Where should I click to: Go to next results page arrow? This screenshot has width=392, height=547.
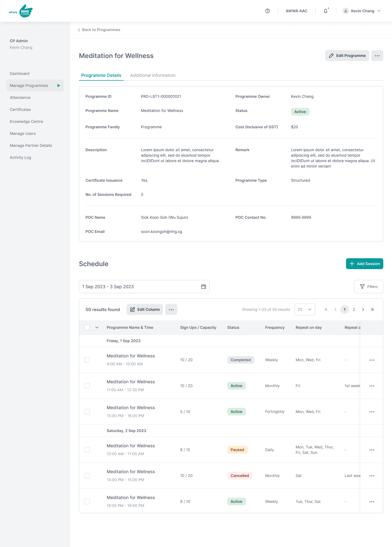point(363,309)
